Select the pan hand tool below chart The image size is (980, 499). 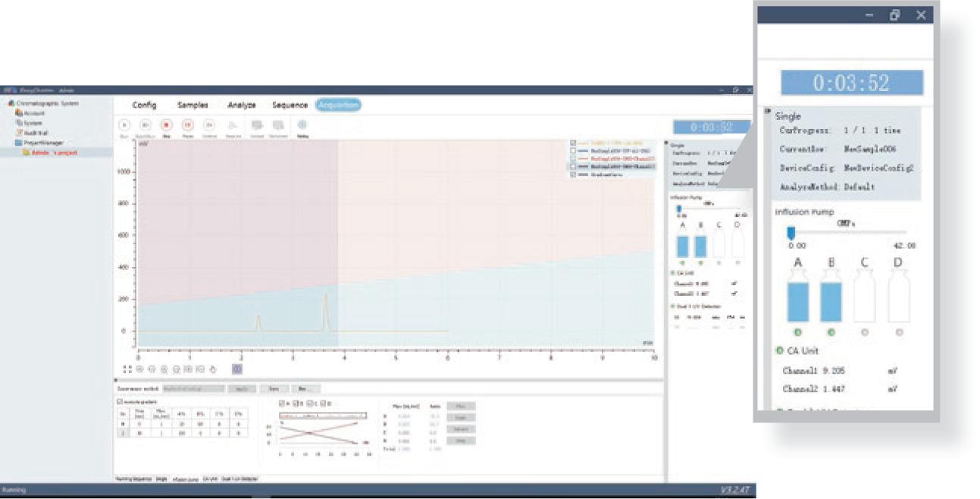213,369
